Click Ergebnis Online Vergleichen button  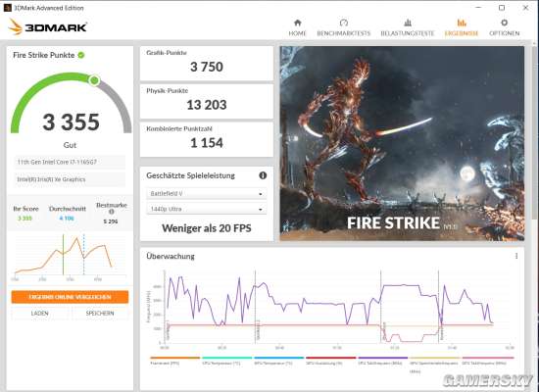[70, 297]
